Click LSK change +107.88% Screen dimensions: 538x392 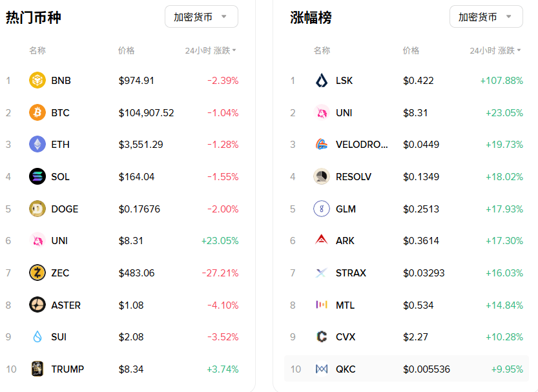(x=502, y=81)
